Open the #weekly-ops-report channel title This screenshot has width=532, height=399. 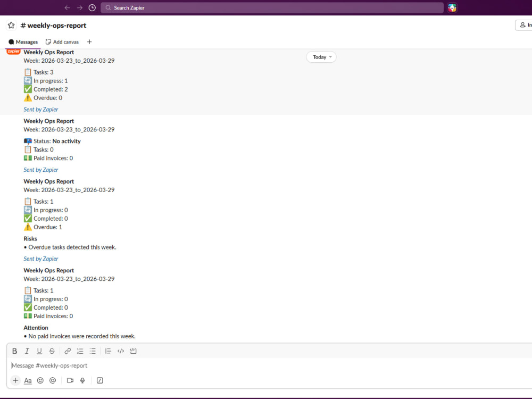(53, 26)
